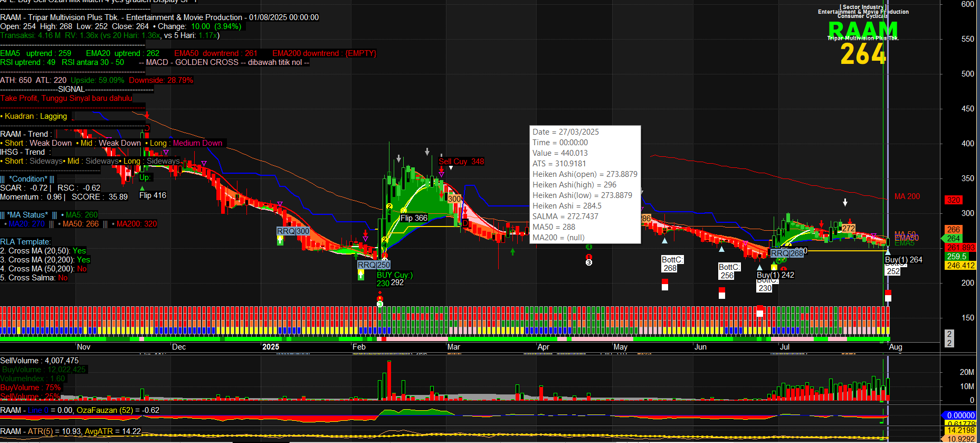Viewport: 980px width, 443px height.
Task: Click red-white square marker below BottC: 268
Action: 665,285
